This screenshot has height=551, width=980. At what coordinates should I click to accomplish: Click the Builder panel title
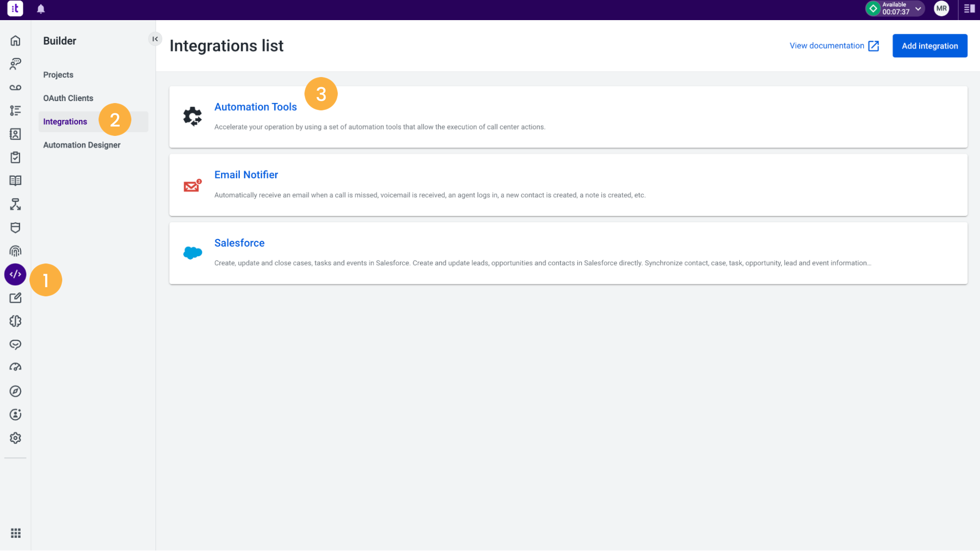coord(59,41)
